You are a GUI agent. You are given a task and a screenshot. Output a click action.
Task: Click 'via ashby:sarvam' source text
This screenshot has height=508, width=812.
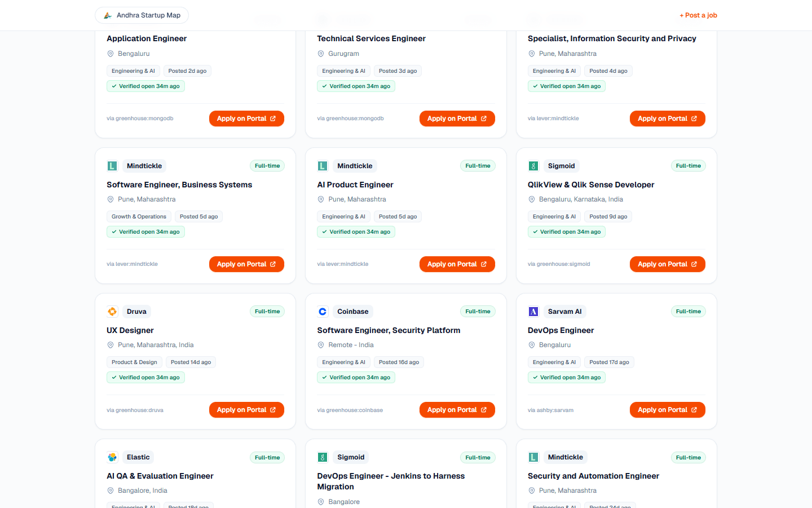coord(550,410)
